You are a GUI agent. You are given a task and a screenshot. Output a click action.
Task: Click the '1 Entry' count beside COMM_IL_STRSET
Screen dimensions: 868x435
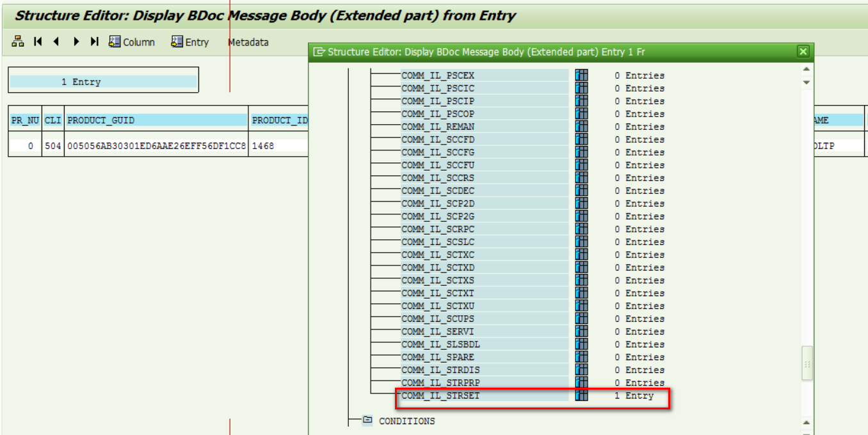tap(634, 395)
